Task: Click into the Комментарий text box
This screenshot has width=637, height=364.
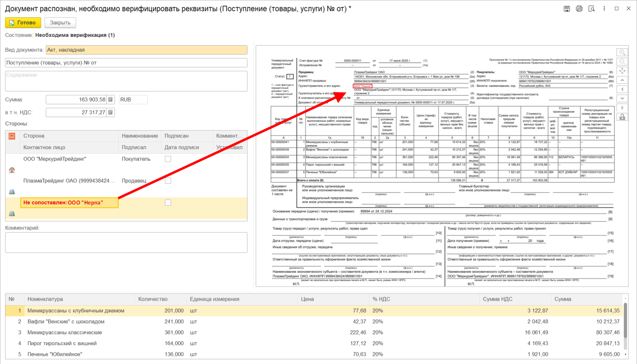Action: pos(126,242)
